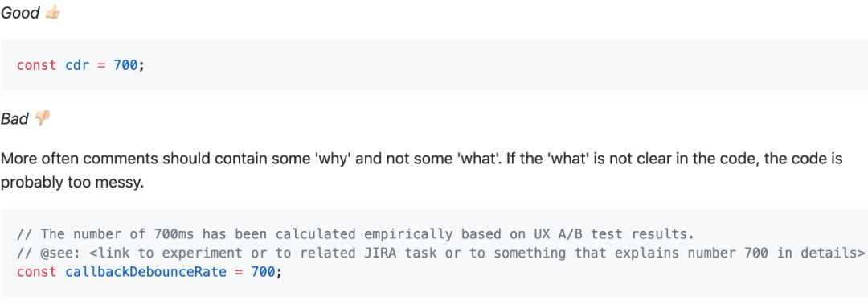Click callbackDebounceRate variable in code block
This screenshot has width=868, height=305.
146,272
